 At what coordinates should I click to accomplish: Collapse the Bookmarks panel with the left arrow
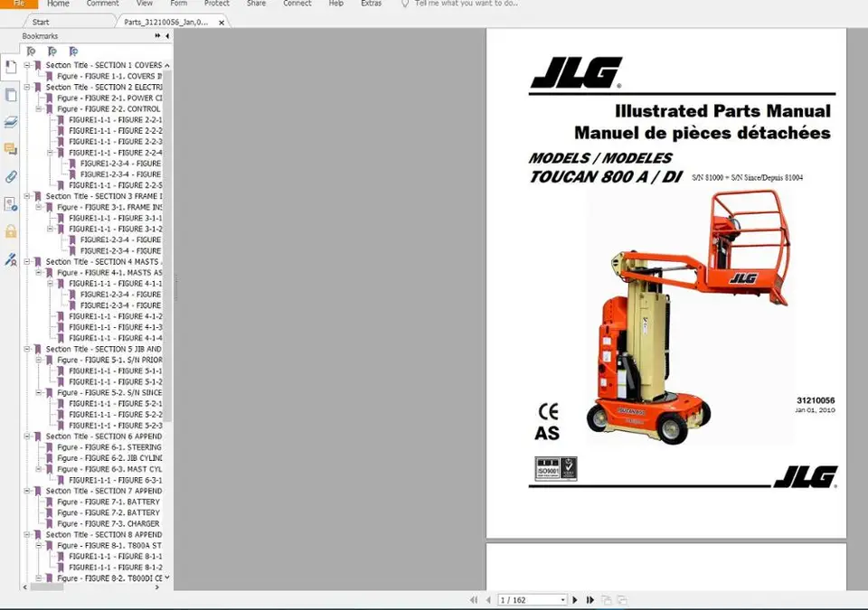[167, 36]
